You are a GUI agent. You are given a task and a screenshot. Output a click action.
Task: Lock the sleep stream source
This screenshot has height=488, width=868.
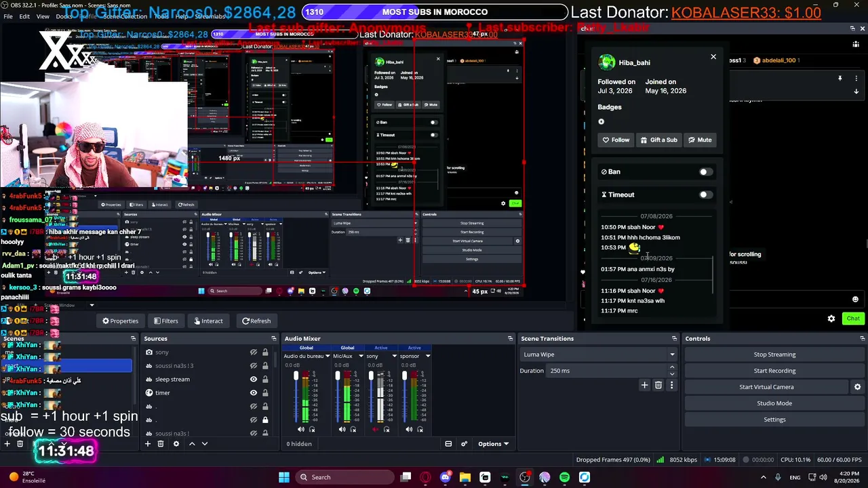(x=265, y=380)
